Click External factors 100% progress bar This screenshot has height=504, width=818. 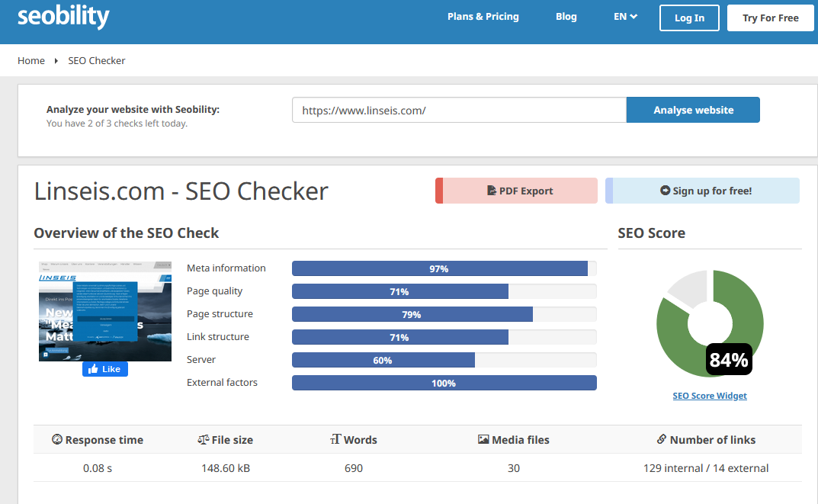click(x=444, y=383)
